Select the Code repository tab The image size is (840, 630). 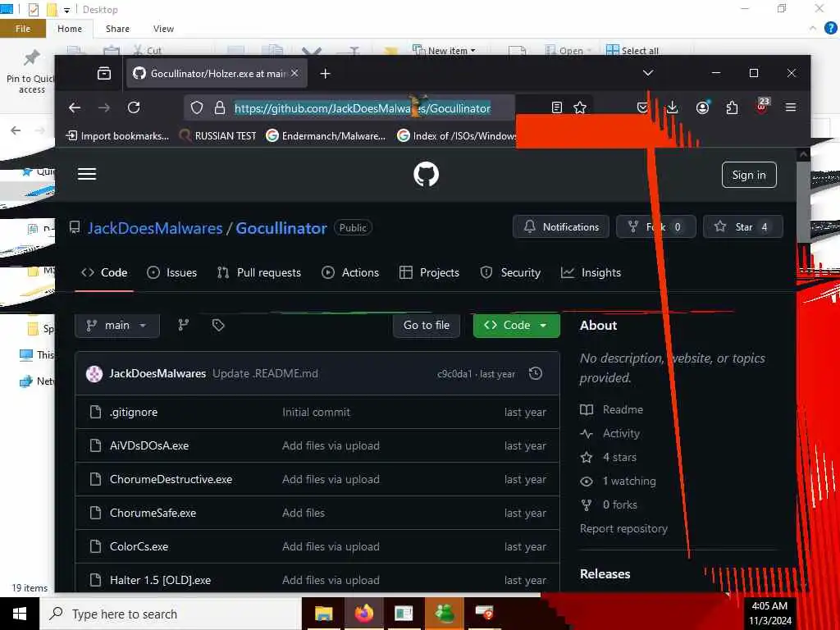[104, 272]
